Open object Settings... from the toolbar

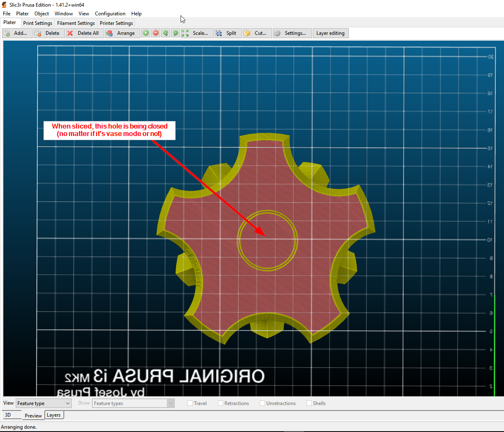(x=292, y=33)
